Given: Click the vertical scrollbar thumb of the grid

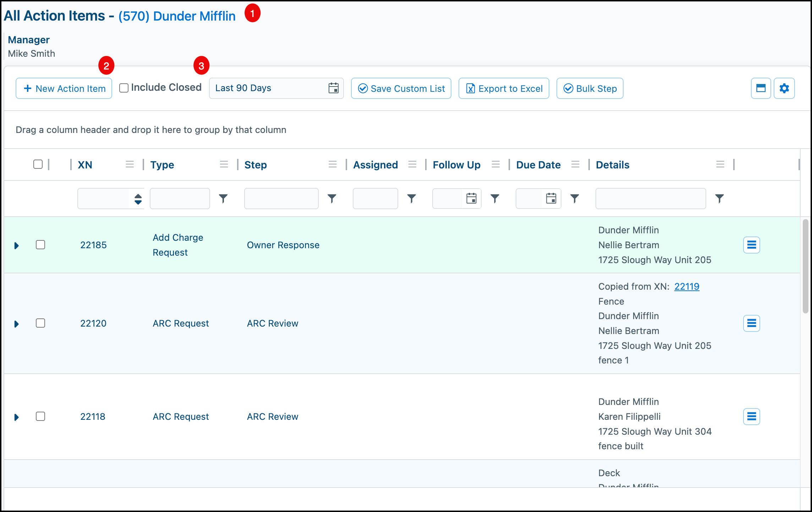Looking at the screenshot, I should (806, 266).
